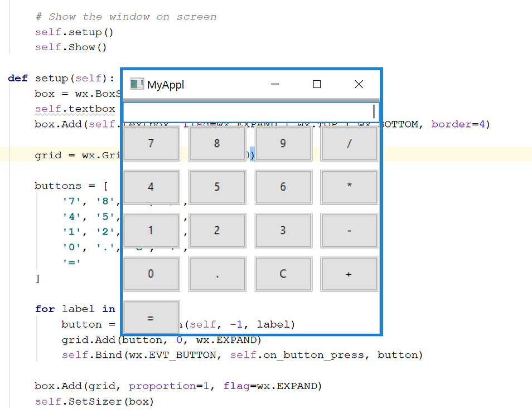The height and width of the screenshot is (418, 532).
Task: Click the "'='" string in the list
Action: click(71, 263)
